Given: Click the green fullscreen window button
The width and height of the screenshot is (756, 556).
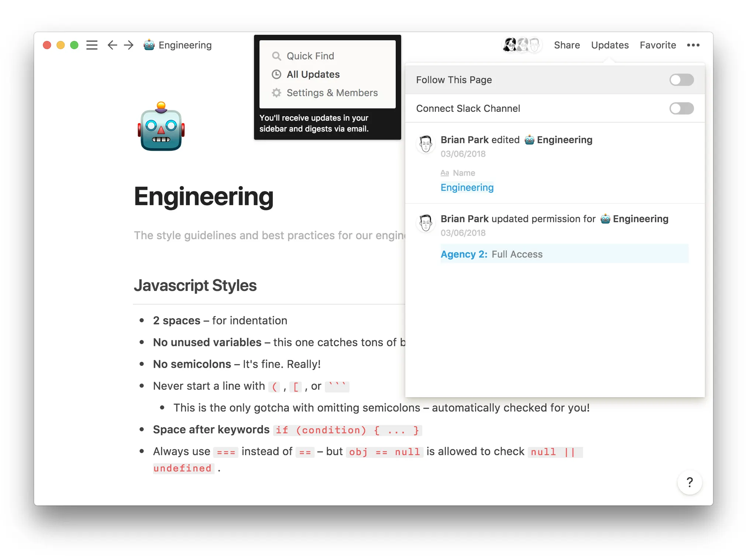Looking at the screenshot, I should click(x=74, y=45).
